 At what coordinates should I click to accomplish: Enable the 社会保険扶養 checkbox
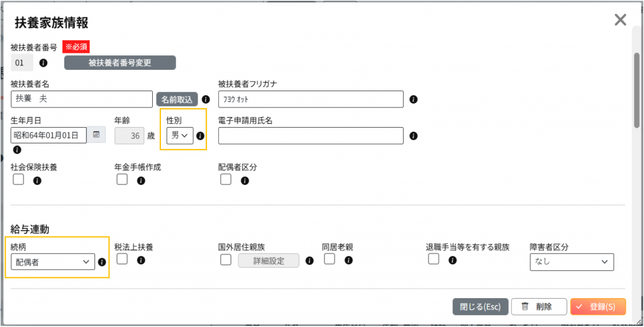(18, 179)
